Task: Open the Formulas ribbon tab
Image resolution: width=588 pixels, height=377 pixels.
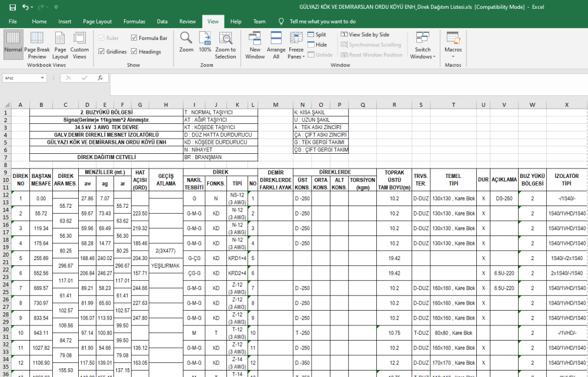Action: point(134,21)
